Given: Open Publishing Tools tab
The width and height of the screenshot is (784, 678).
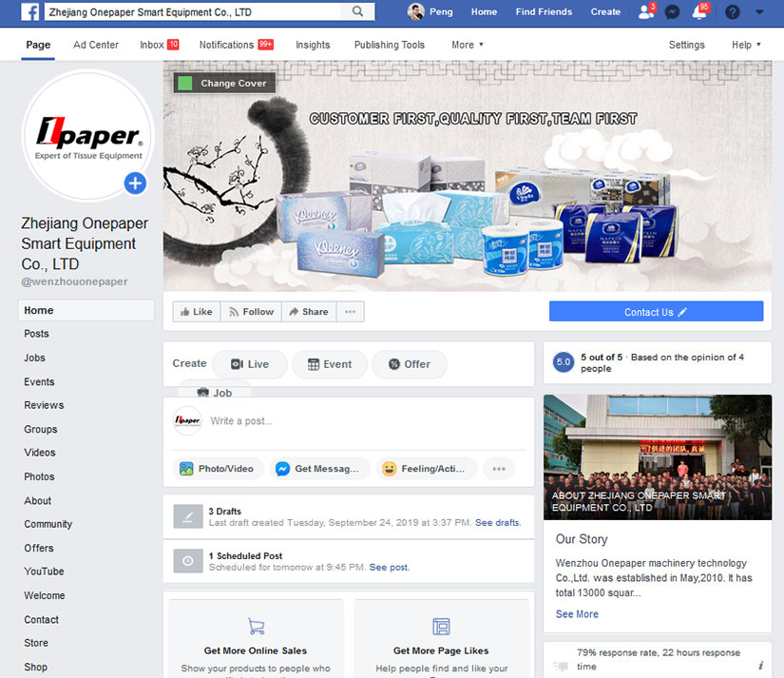Looking at the screenshot, I should pos(389,45).
